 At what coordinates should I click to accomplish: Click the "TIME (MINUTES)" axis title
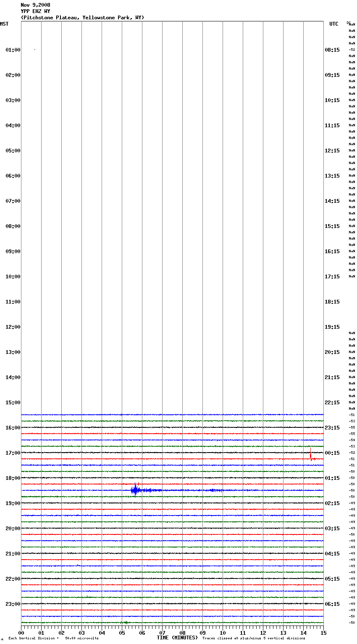pos(177,638)
